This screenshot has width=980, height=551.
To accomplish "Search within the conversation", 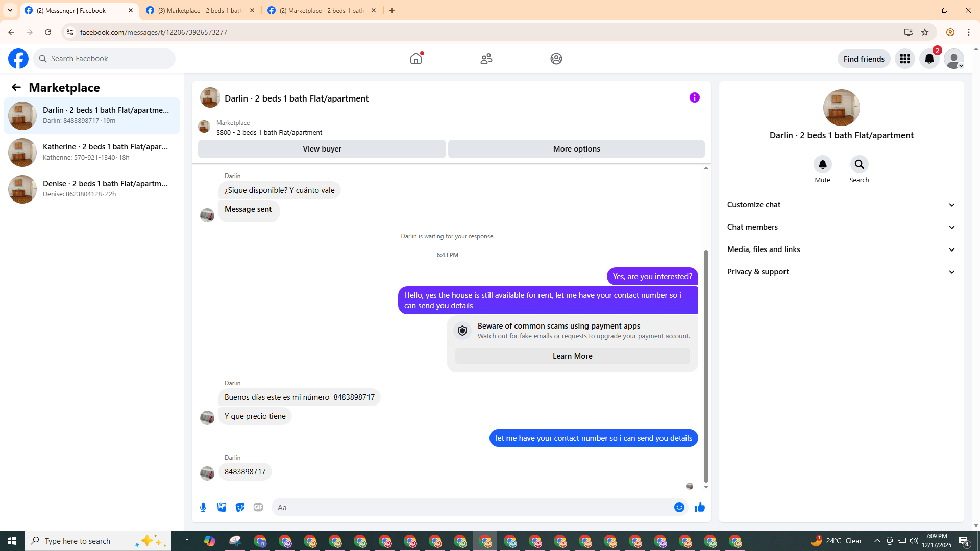I will (859, 165).
